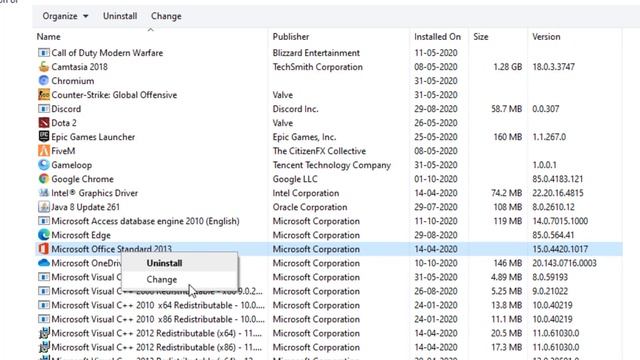Click the Chromium program icon

[44, 81]
